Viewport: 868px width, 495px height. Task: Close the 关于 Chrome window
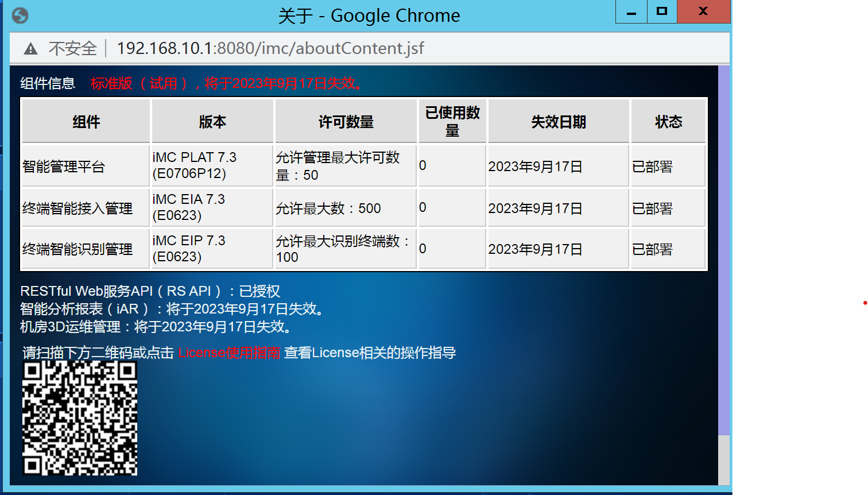703,11
